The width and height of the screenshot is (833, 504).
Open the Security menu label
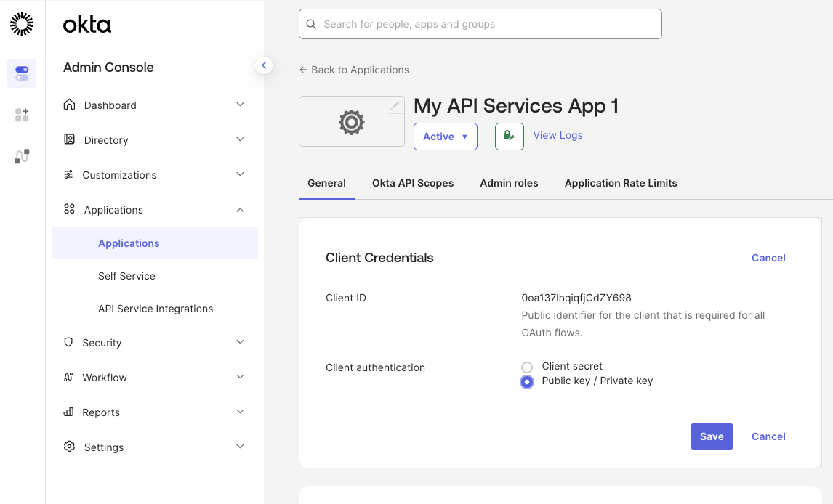(102, 343)
